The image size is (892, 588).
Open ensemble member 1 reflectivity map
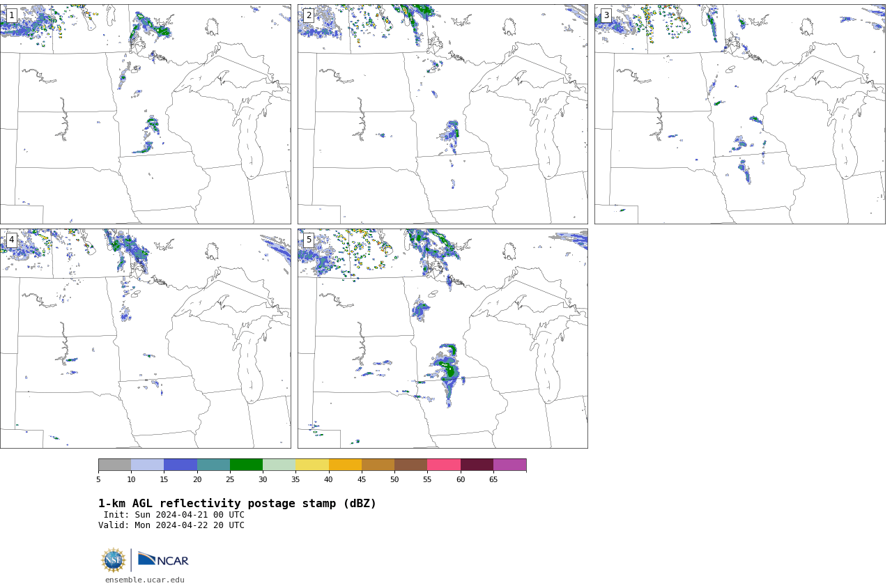point(146,114)
